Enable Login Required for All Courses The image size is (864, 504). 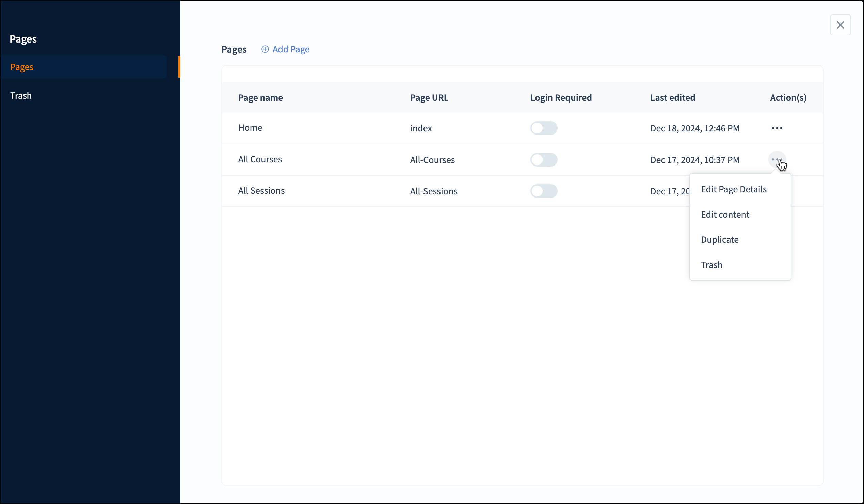click(x=543, y=160)
